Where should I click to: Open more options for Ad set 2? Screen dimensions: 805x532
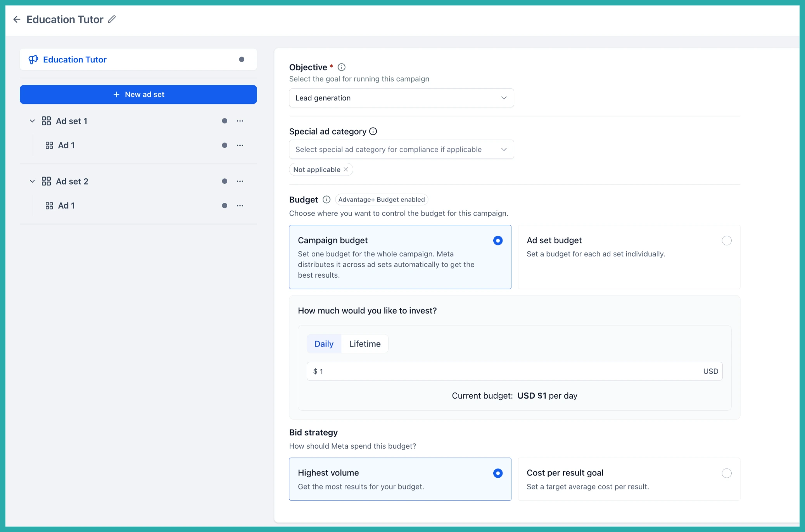click(x=240, y=181)
